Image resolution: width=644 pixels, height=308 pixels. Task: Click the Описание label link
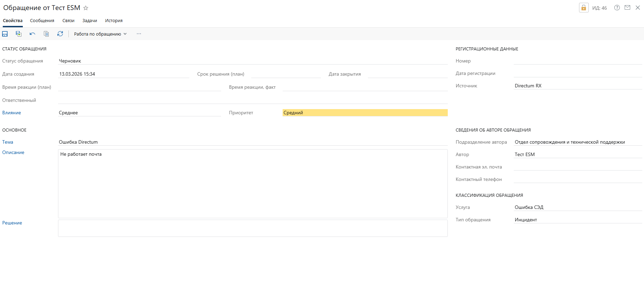tap(13, 153)
